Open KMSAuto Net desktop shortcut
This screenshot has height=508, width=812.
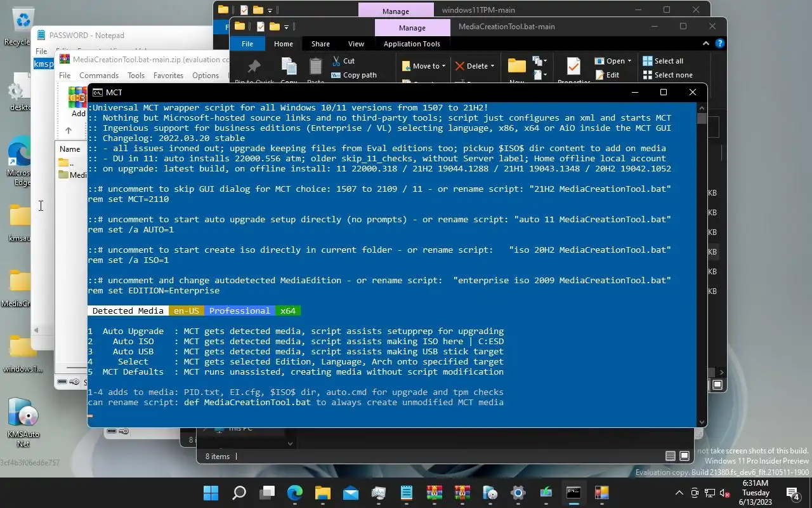[x=23, y=422]
